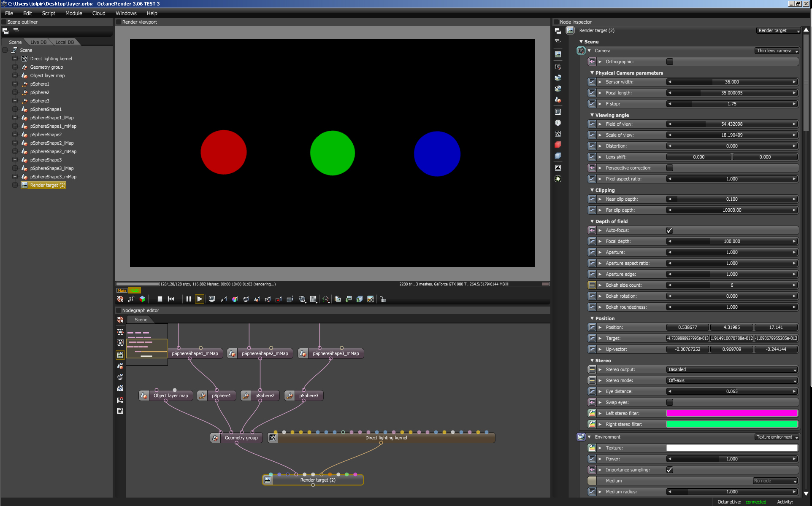Click the viewport lock icon
This screenshot has width=812, height=506.
(x=383, y=299)
